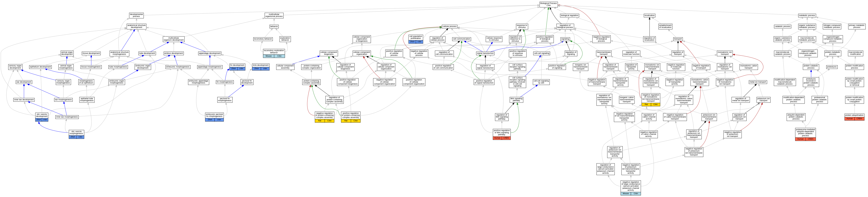This screenshot has height=197, width=868.
Task: Select the 'animal organ development' node
Action: coord(67,53)
